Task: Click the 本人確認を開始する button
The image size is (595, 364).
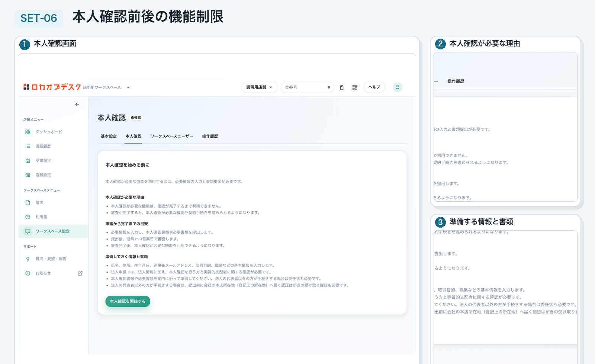Action: click(x=128, y=301)
